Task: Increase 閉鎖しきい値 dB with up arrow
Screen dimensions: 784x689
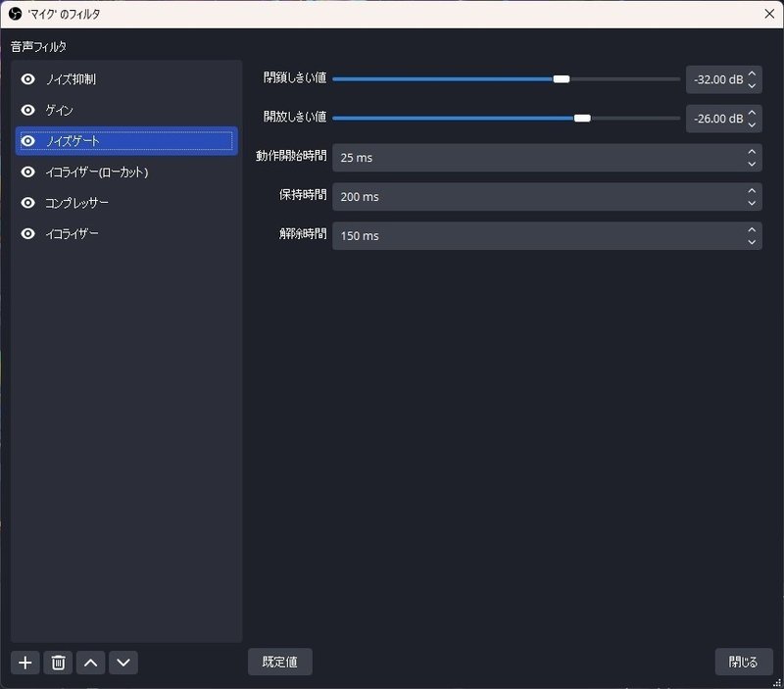Action: (752, 74)
